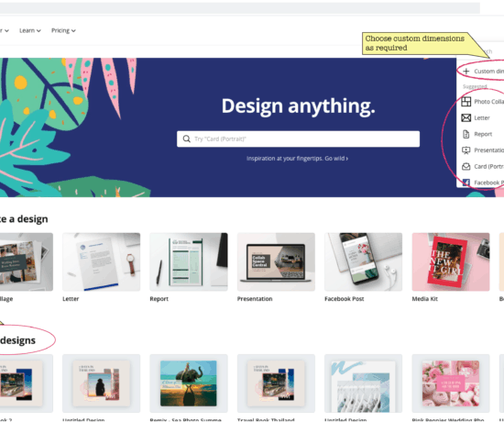This screenshot has width=504, height=422.
Task: Open the Letter design template thumbnail
Action: point(101,262)
